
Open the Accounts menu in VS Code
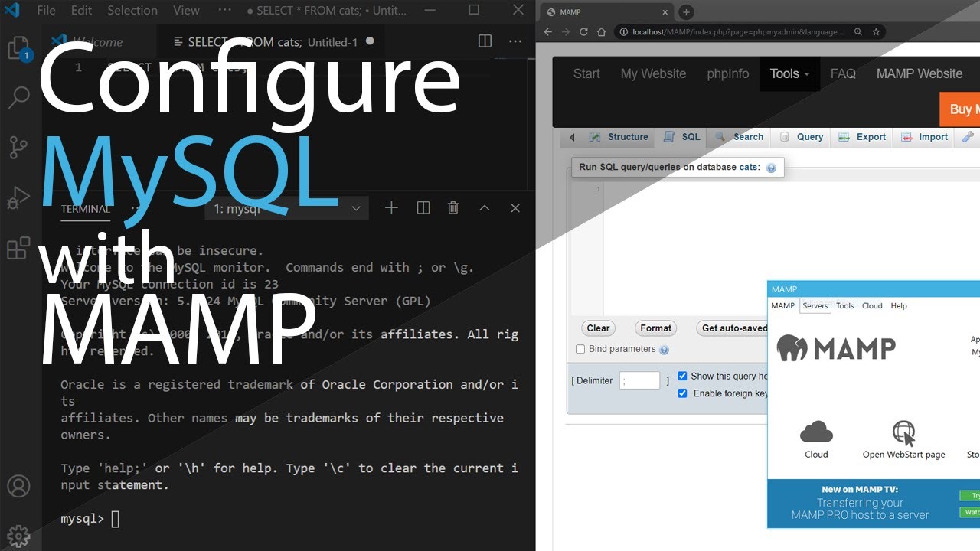[x=18, y=487]
